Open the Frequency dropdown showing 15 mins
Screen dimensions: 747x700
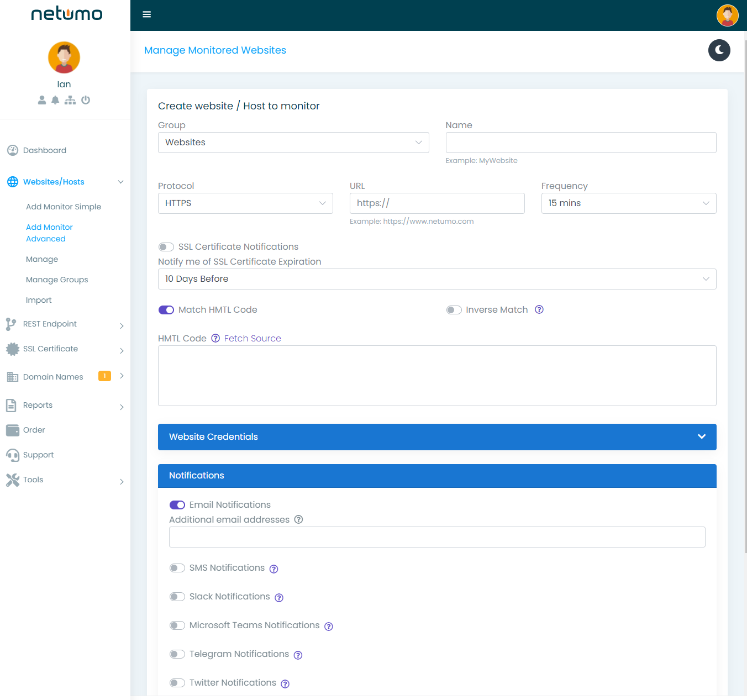pyautogui.click(x=629, y=203)
